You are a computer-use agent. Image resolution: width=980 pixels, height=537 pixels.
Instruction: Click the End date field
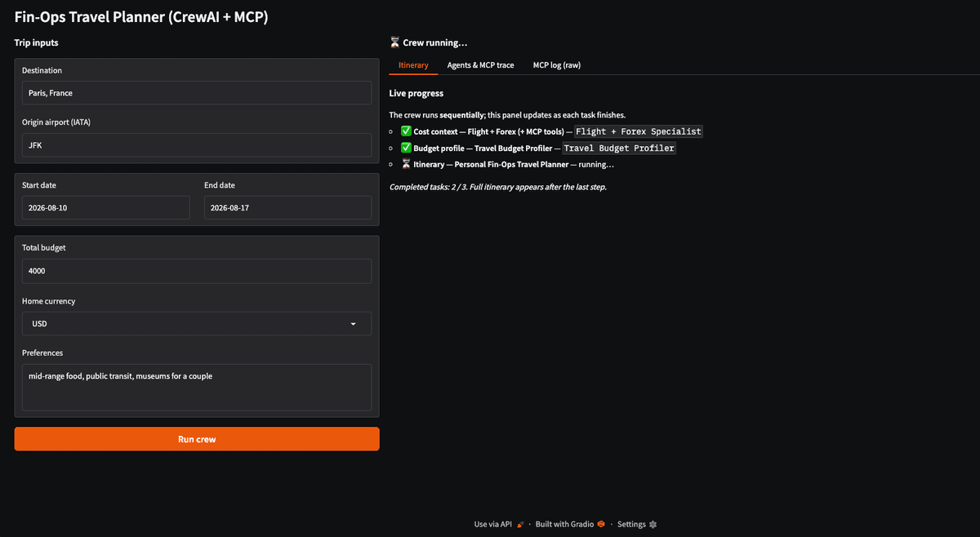[287, 208]
